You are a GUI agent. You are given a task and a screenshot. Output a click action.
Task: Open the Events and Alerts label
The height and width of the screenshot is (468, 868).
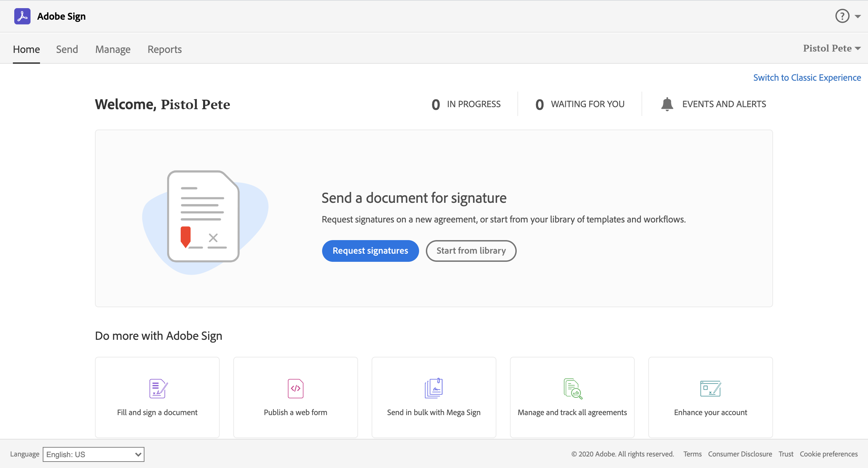[724, 104]
